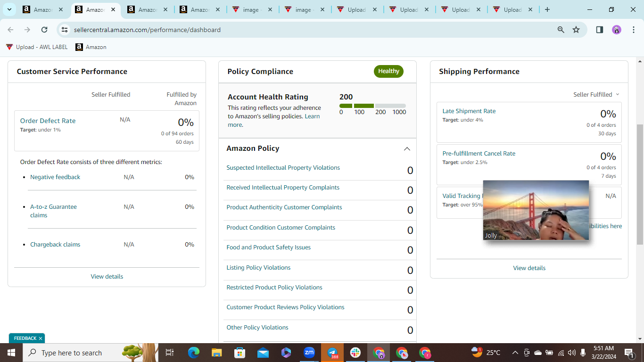The width and height of the screenshot is (644, 362).
Task: Show hidden system tray icons
Action: [x=515, y=353]
